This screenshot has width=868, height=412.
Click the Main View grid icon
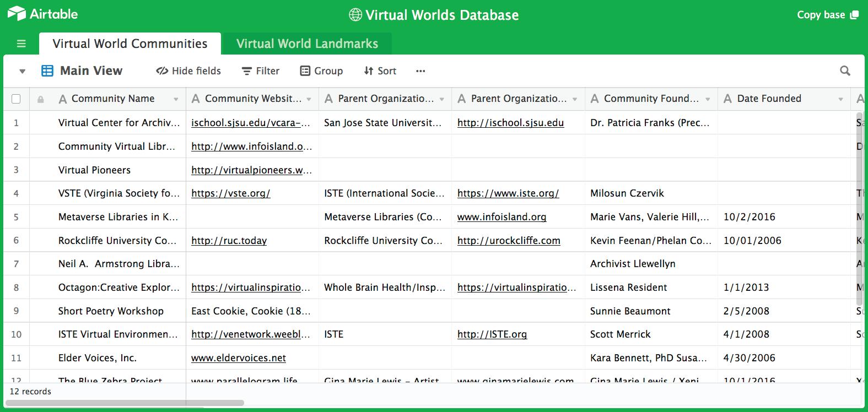pyautogui.click(x=47, y=71)
